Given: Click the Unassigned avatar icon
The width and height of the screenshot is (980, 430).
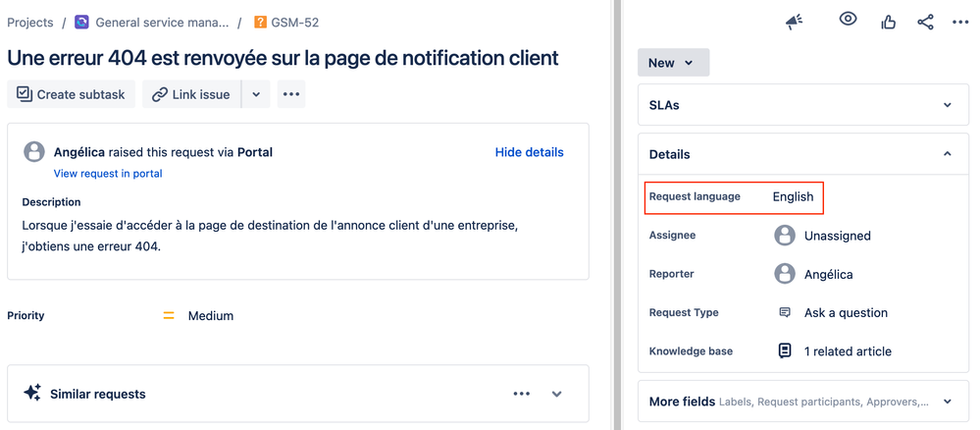Looking at the screenshot, I should 785,236.
